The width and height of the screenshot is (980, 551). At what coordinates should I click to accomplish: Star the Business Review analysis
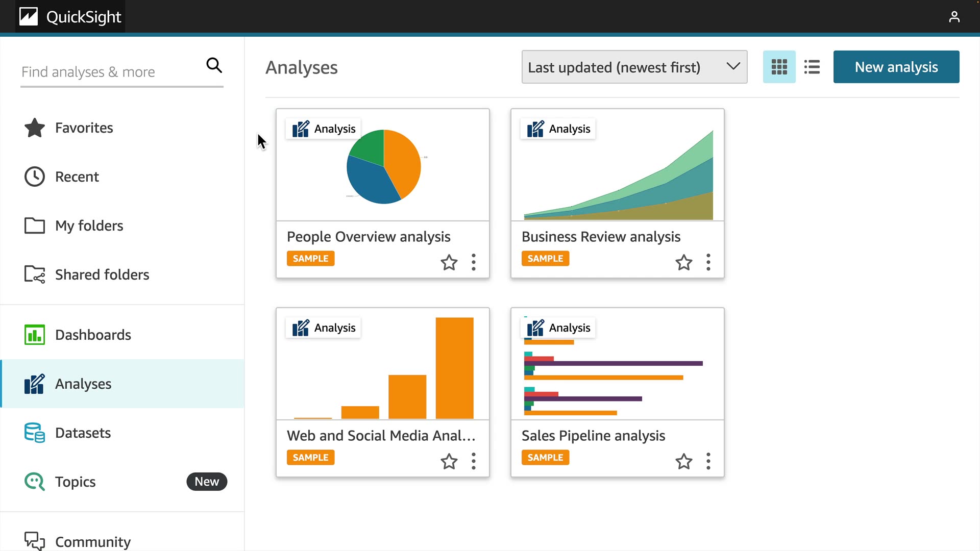(x=684, y=262)
